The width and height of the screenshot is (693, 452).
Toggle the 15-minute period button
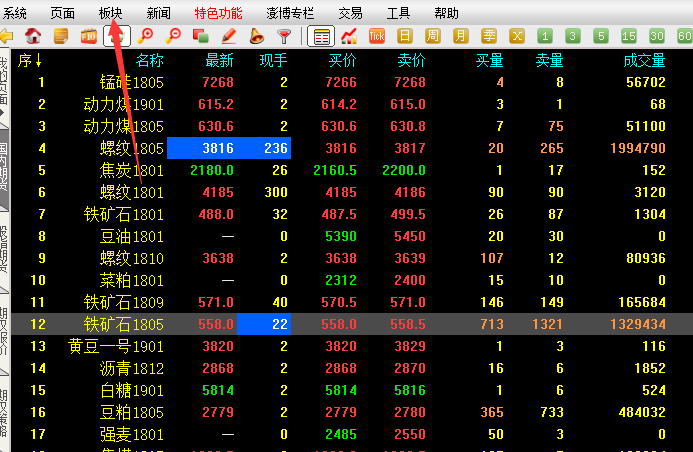pyautogui.click(x=629, y=37)
